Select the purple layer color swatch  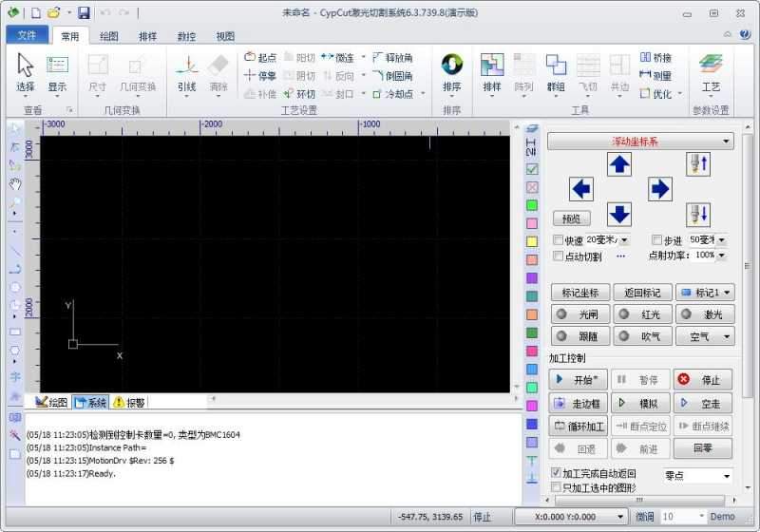coord(532,278)
